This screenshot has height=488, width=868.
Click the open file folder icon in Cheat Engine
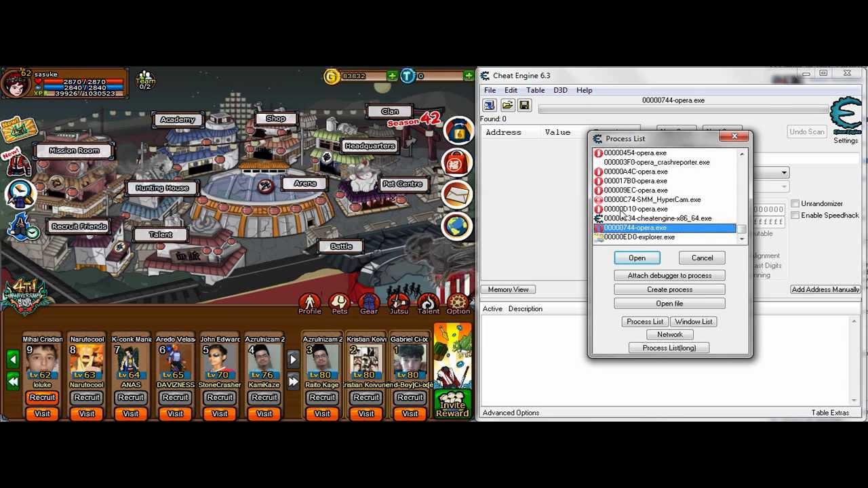(507, 105)
